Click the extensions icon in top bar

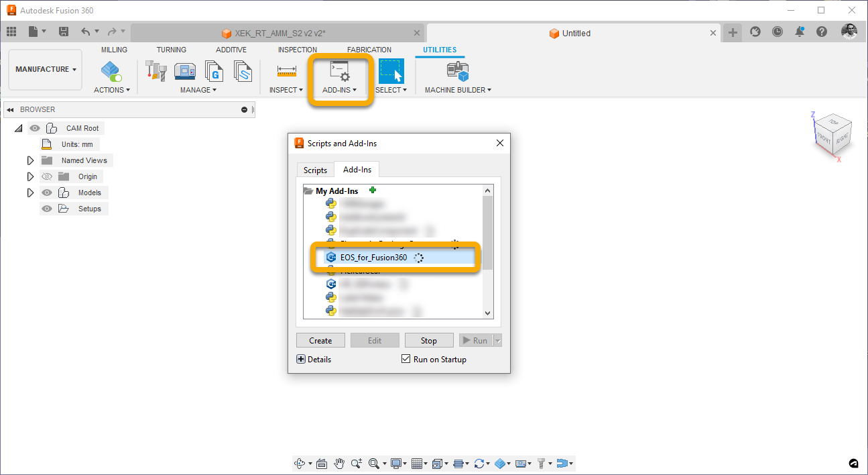pos(755,32)
